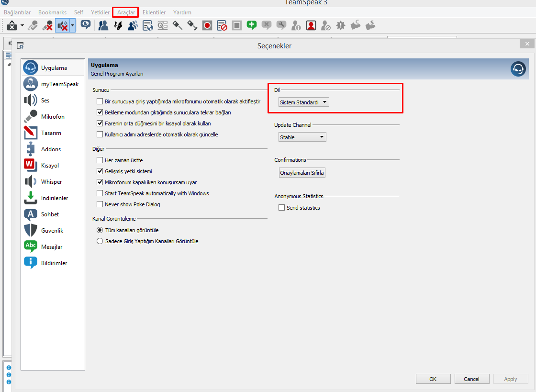
Task: Open the Ses sound settings page
Action: pyautogui.click(x=53, y=101)
